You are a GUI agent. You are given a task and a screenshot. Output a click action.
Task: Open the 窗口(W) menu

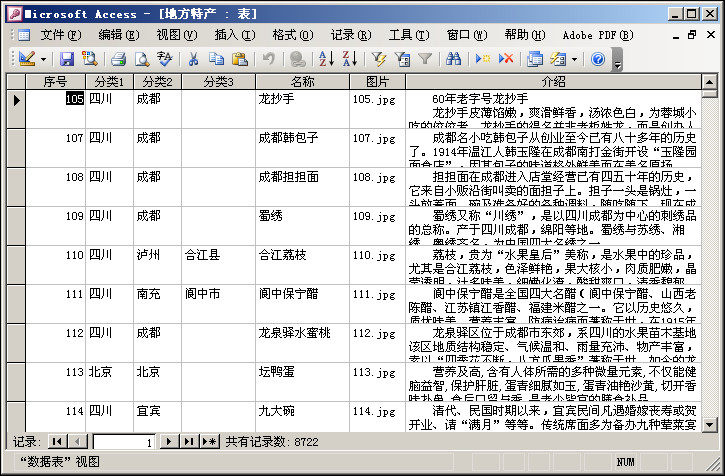pyautogui.click(x=467, y=35)
